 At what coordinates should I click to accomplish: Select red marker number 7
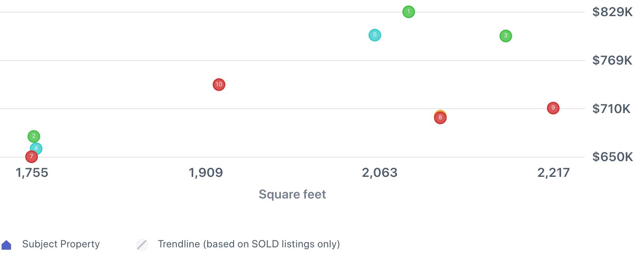click(x=31, y=157)
